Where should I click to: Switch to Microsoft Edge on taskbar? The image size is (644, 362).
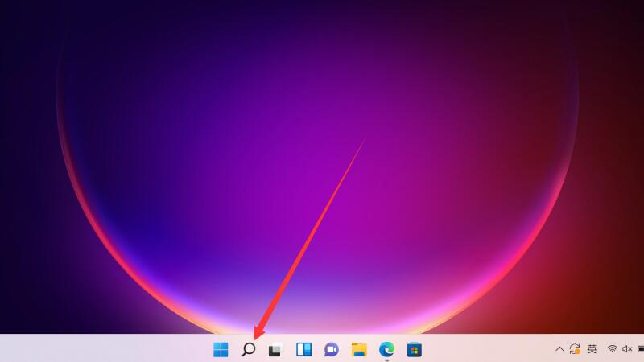386,349
